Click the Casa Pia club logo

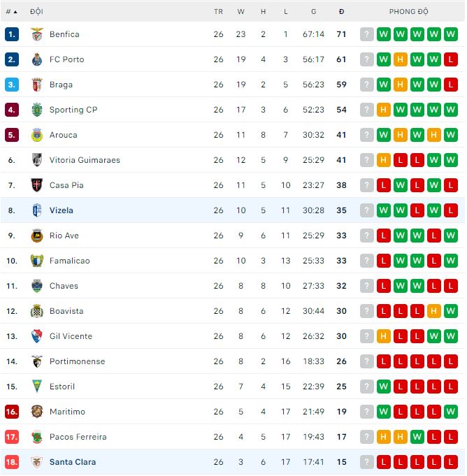(x=37, y=185)
